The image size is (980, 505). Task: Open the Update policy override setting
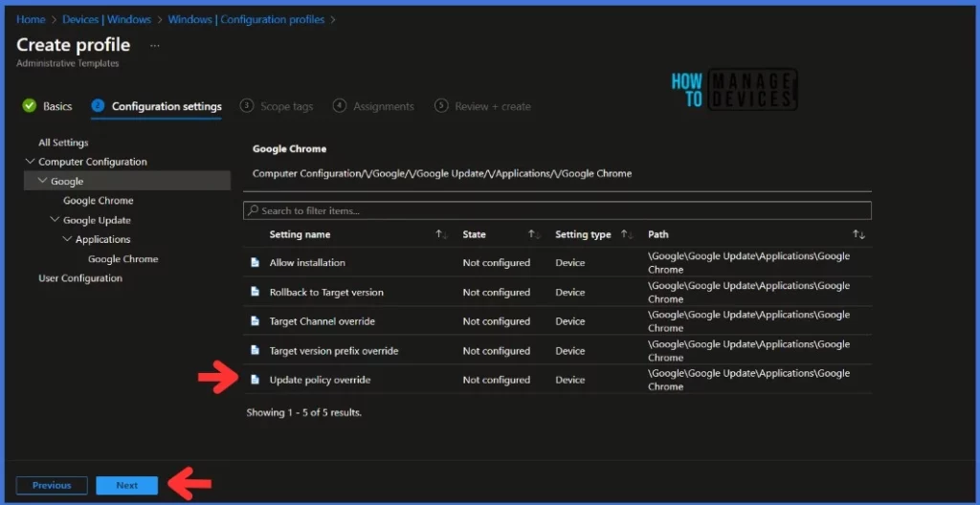point(320,380)
